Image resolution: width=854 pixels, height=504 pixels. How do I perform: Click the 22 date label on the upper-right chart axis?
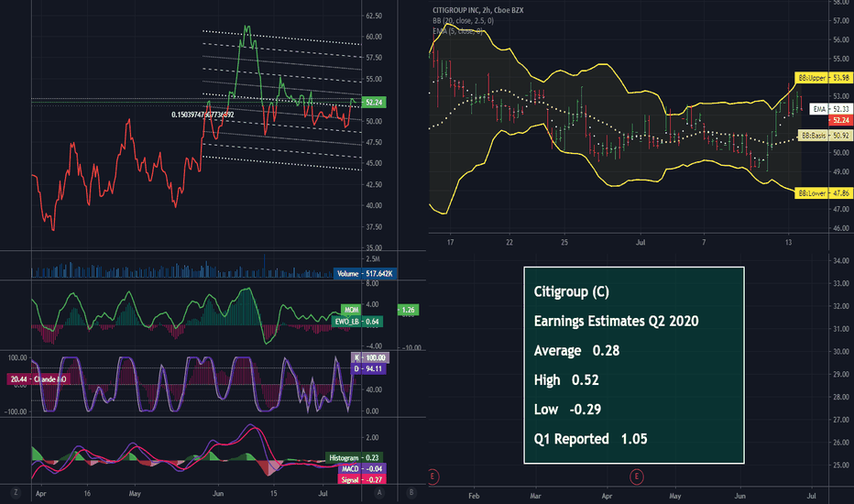point(509,243)
